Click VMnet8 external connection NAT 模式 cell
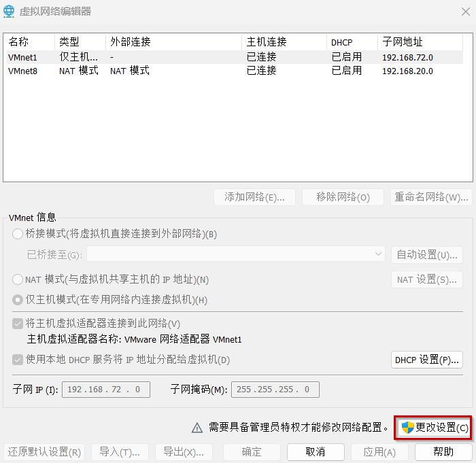This screenshot has width=476, height=463. coord(130,71)
